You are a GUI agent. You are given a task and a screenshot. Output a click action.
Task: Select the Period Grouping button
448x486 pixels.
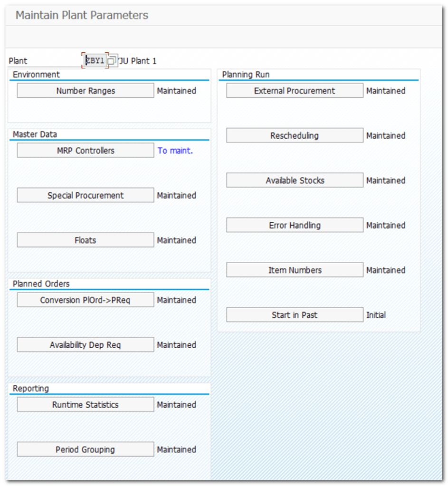pos(86,449)
